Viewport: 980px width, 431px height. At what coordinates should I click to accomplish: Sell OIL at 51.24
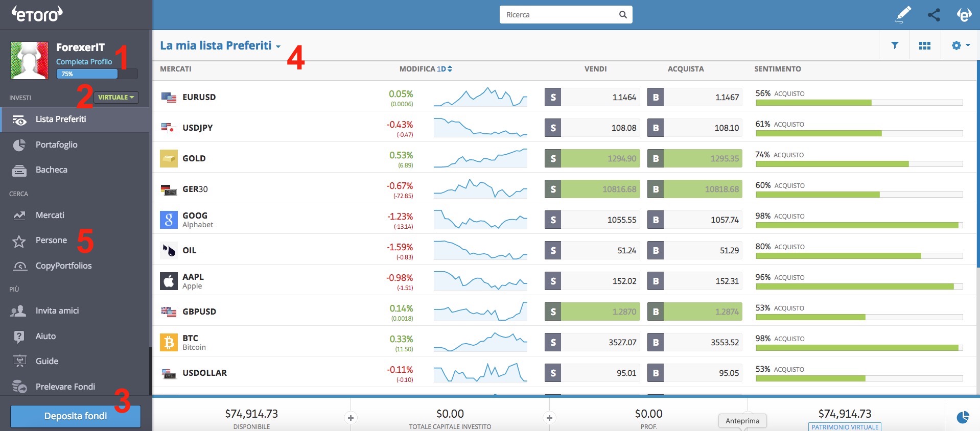[x=592, y=250]
